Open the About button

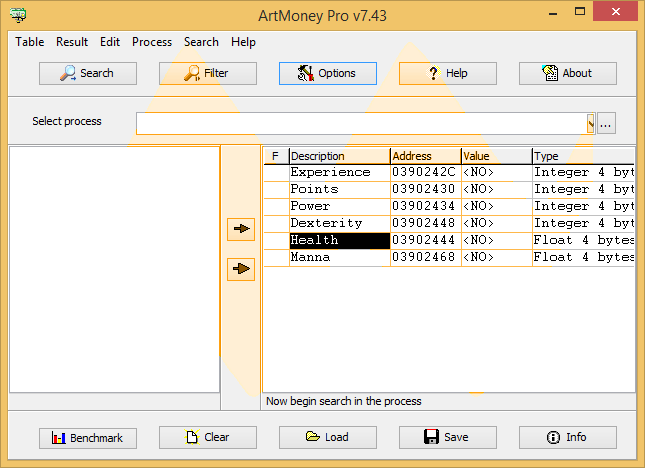pos(568,73)
